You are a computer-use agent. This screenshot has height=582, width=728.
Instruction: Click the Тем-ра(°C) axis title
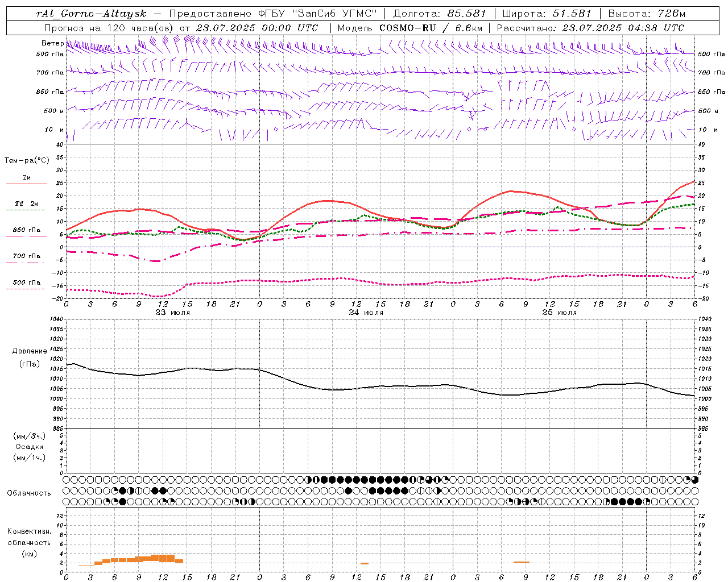[27, 161]
